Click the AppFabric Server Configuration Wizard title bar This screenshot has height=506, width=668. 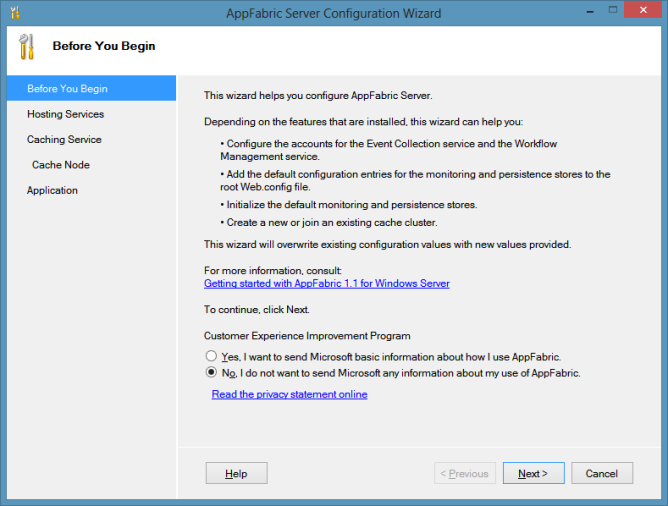coord(333,12)
